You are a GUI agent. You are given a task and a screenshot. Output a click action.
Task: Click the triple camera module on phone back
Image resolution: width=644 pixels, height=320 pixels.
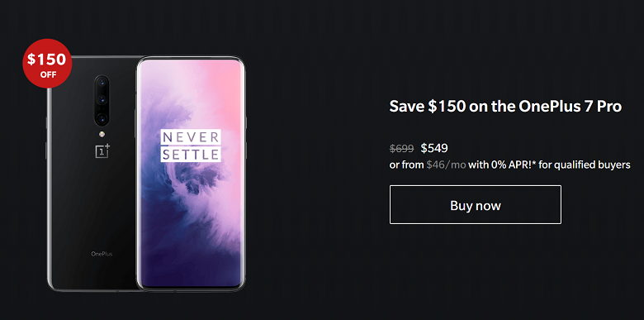pos(102,100)
